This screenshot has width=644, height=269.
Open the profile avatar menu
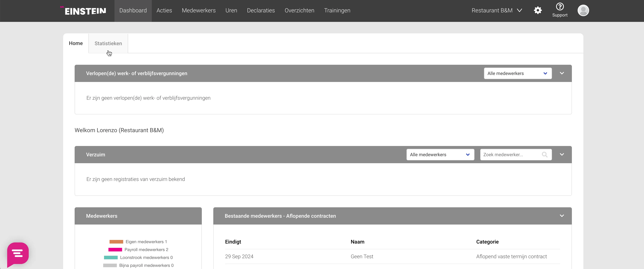[583, 10]
